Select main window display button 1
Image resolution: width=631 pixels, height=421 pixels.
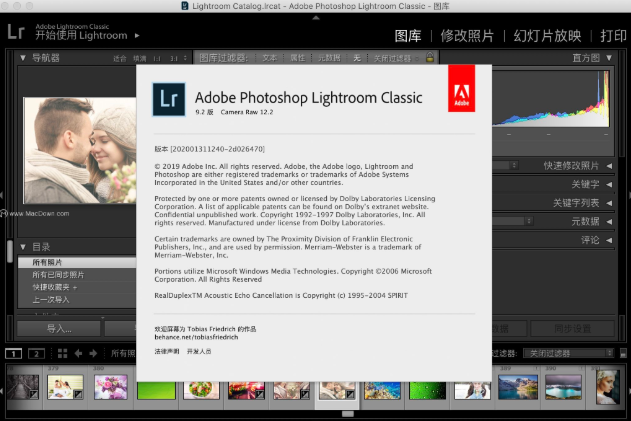point(14,354)
